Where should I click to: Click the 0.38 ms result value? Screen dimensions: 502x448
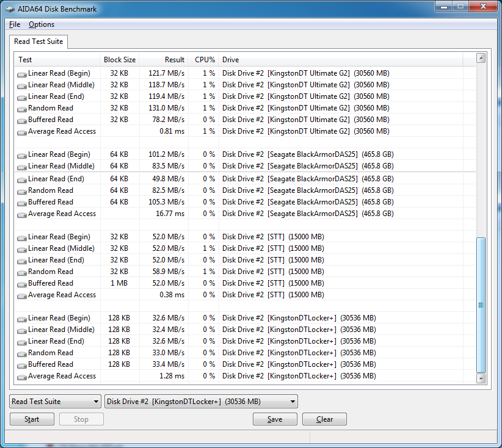click(172, 295)
